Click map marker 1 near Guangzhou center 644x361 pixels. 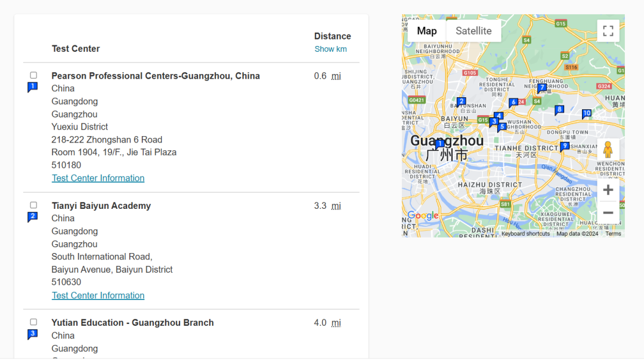[439, 144]
